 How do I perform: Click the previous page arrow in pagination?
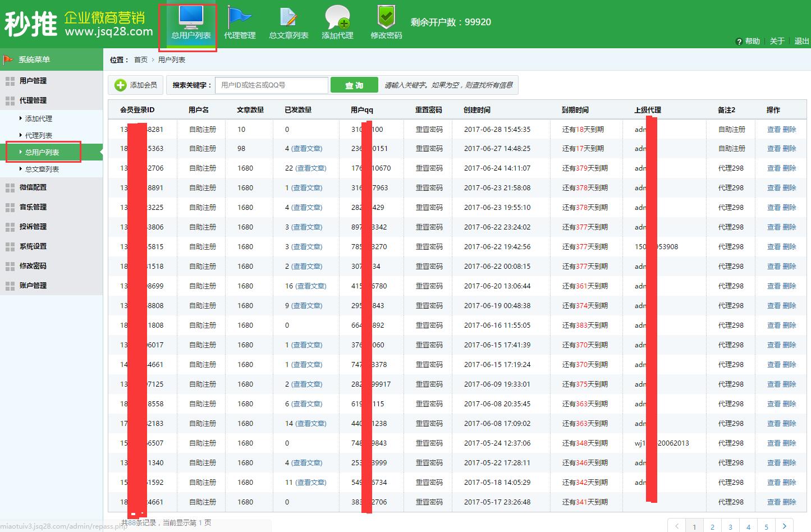(677, 526)
